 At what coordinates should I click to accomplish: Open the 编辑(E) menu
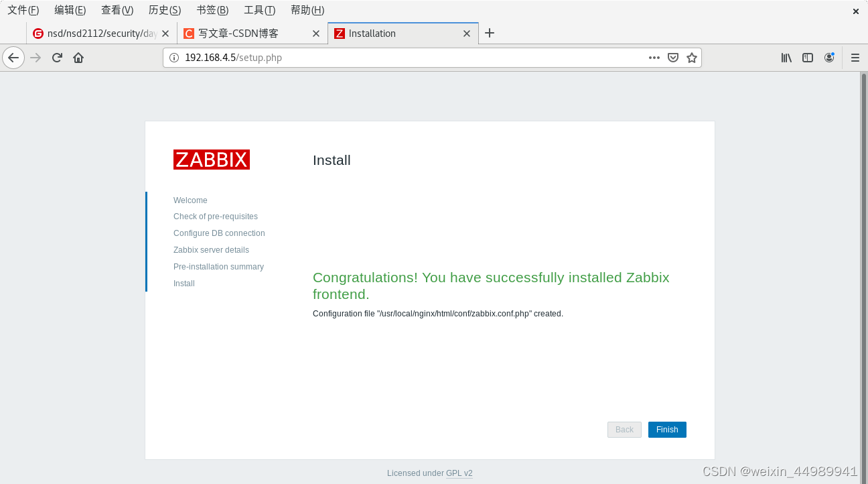[x=70, y=10]
